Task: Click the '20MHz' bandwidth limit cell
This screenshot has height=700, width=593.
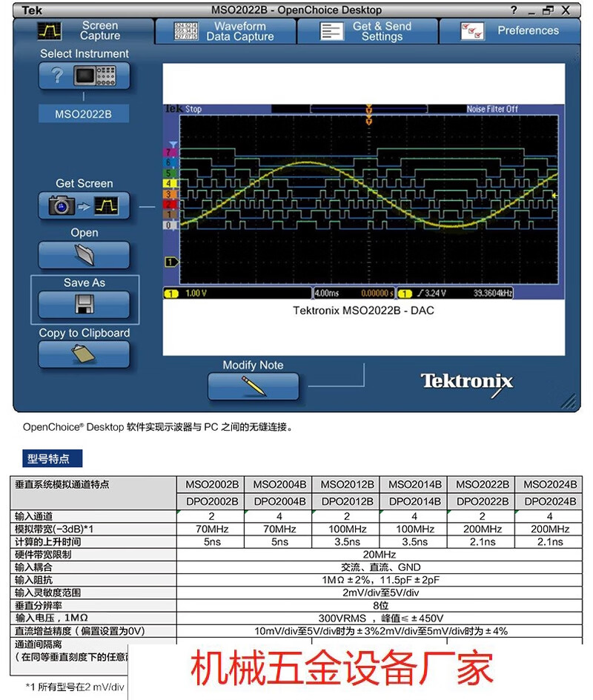Action: pyautogui.click(x=380, y=555)
